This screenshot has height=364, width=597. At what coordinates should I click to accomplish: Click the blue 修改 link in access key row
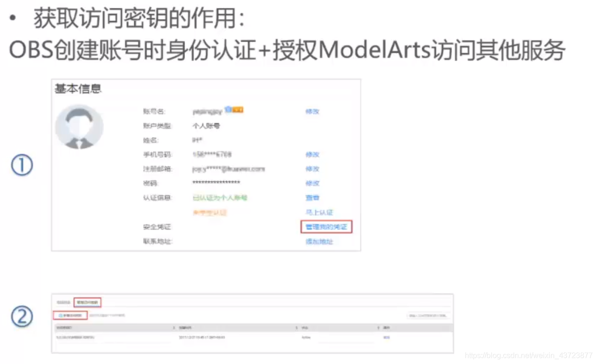(387, 337)
